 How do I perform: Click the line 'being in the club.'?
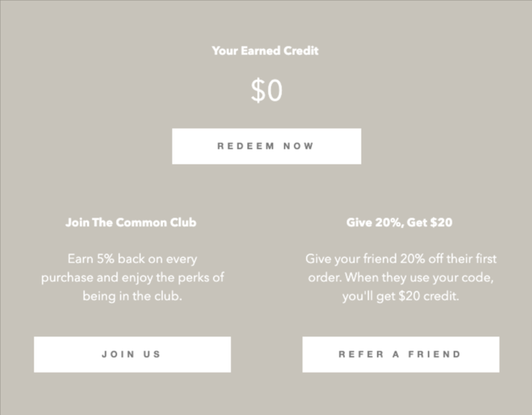(x=132, y=296)
